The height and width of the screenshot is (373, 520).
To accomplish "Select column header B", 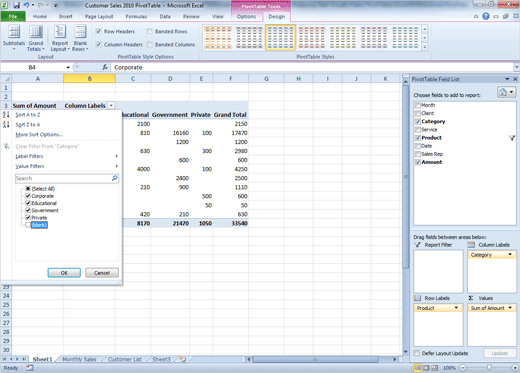I will (89, 79).
